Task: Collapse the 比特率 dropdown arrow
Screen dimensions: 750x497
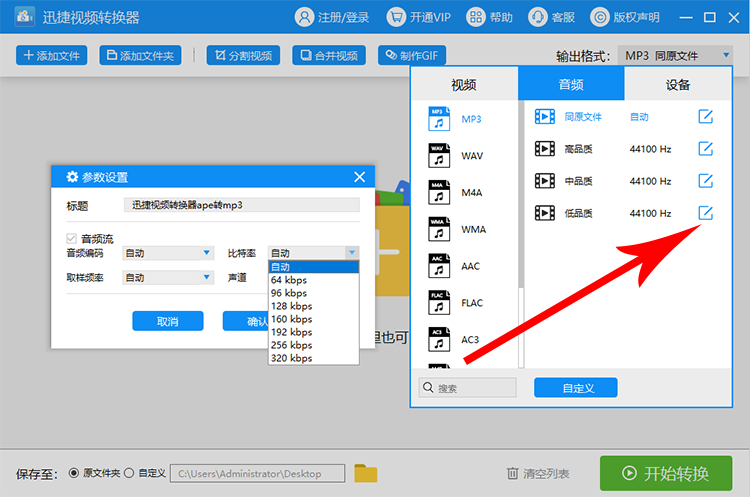Action: click(x=352, y=253)
